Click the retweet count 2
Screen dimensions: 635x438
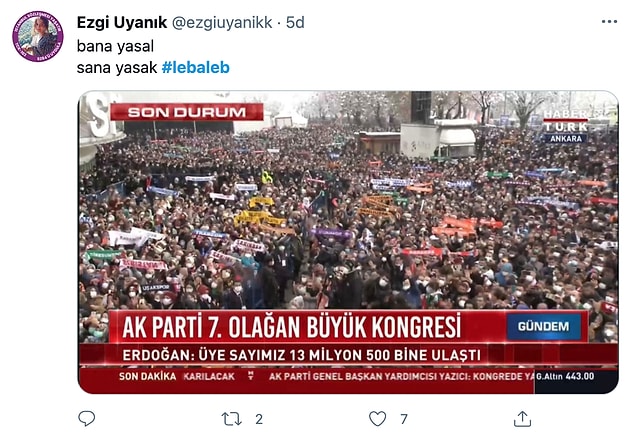pos(259,419)
